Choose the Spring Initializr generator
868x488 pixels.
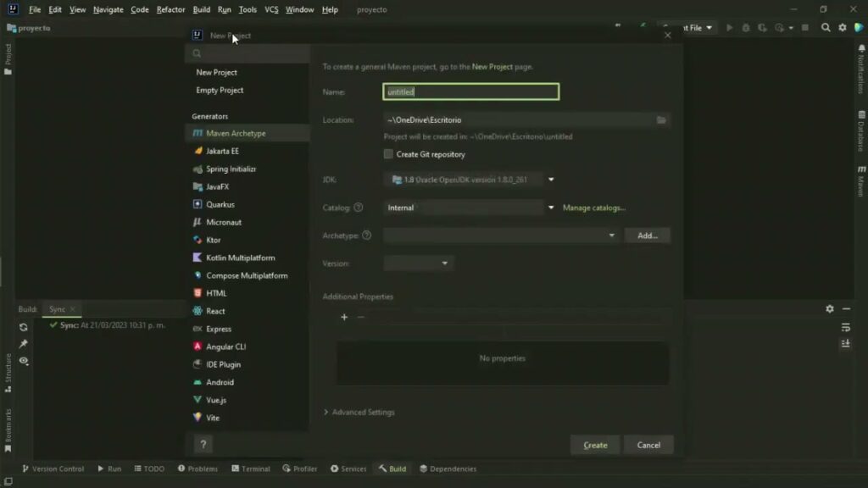(x=231, y=169)
